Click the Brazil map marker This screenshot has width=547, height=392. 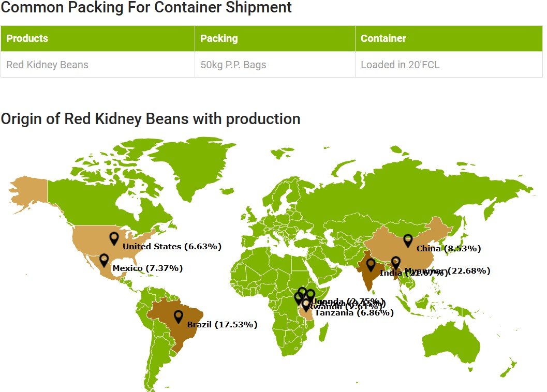point(178,317)
